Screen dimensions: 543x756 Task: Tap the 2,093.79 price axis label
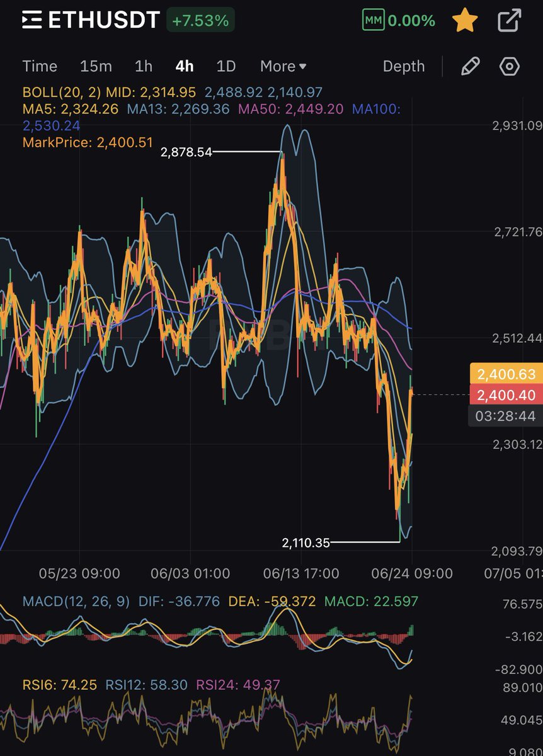pyautogui.click(x=517, y=551)
